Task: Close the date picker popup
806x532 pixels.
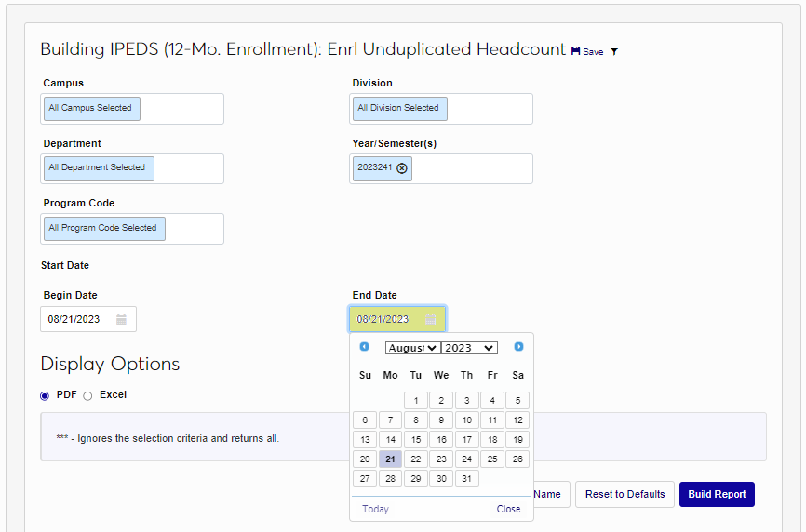Action: coord(508,509)
